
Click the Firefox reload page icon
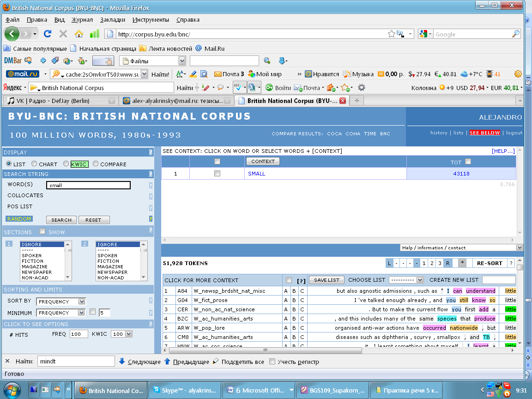coord(47,34)
